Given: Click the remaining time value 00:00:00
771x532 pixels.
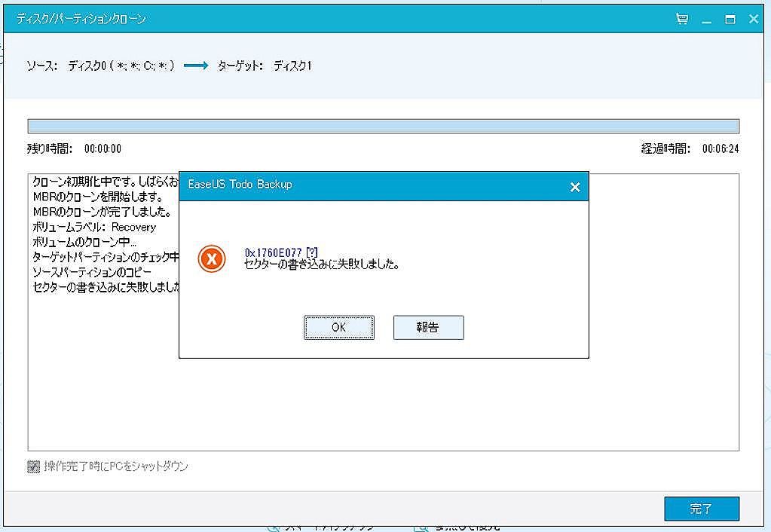Looking at the screenshot, I should click(x=102, y=148).
